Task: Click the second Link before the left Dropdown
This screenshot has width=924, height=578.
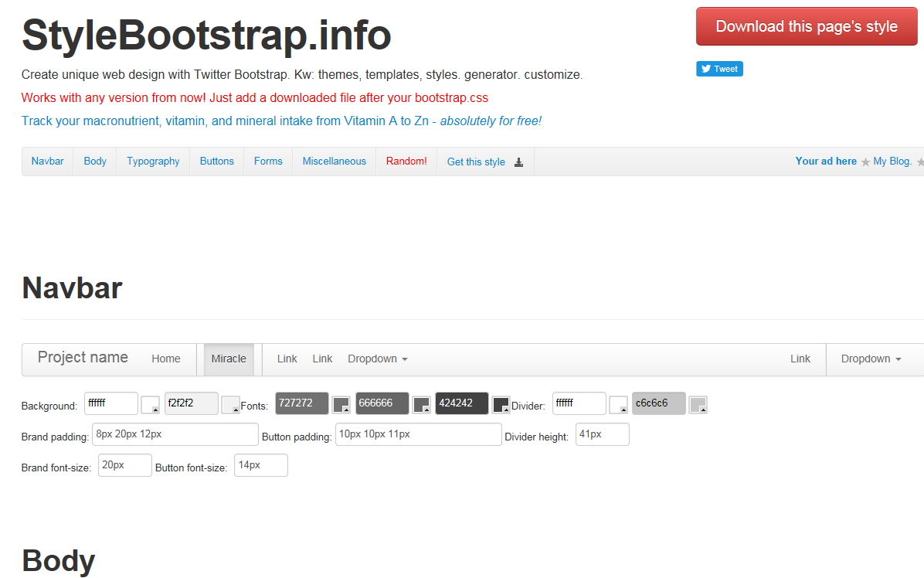Action: pyautogui.click(x=322, y=359)
